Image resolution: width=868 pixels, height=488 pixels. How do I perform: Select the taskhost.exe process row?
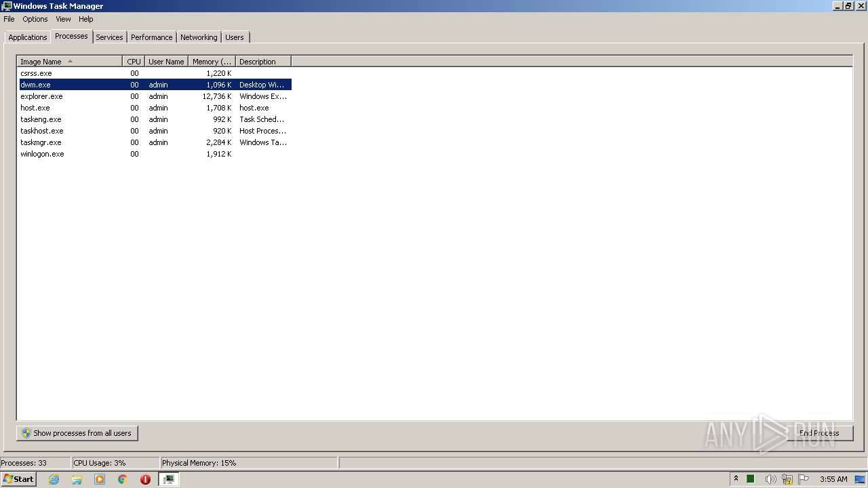[x=155, y=131]
